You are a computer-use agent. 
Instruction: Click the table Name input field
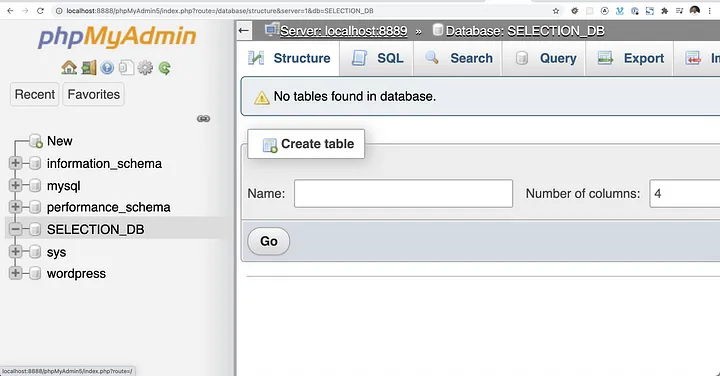pyautogui.click(x=403, y=194)
